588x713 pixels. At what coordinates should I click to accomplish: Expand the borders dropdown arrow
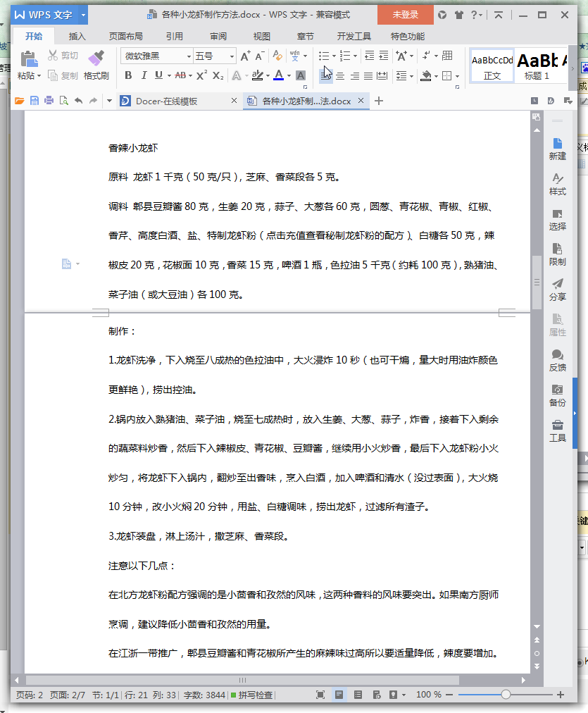(x=457, y=76)
